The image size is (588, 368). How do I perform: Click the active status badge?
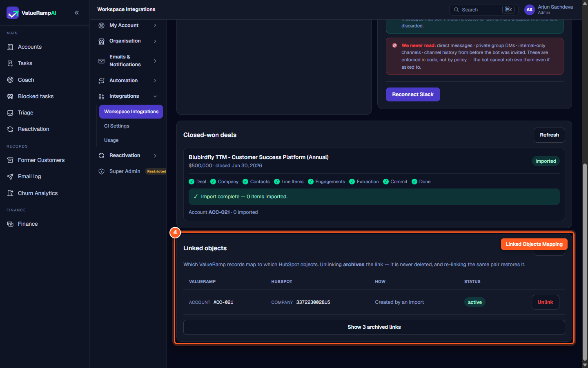[x=474, y=302]
